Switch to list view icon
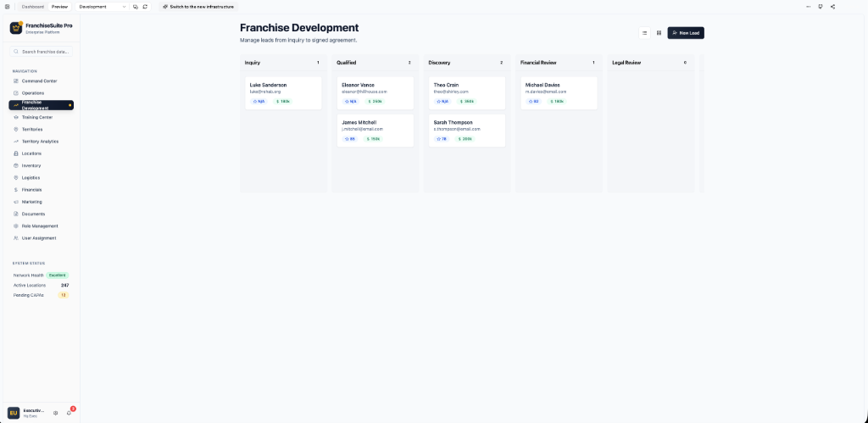The height and width of the screenshot is (423, 868). 644,33
